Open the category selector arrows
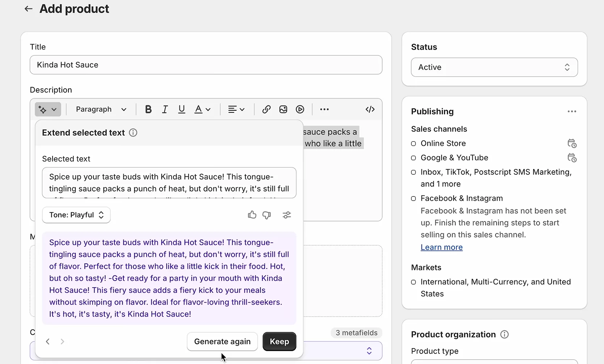The image size is (604, 364). coord(369,351)
